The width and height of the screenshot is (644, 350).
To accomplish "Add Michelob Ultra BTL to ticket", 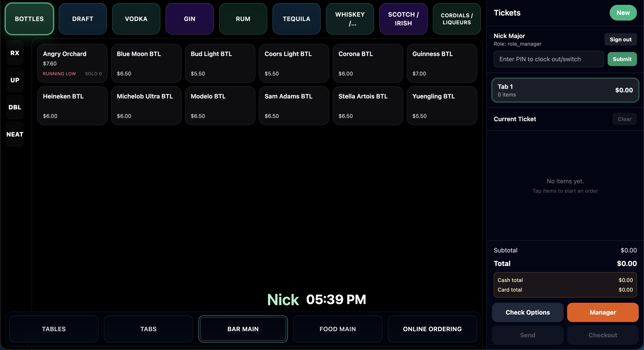I will pos(146,106).
